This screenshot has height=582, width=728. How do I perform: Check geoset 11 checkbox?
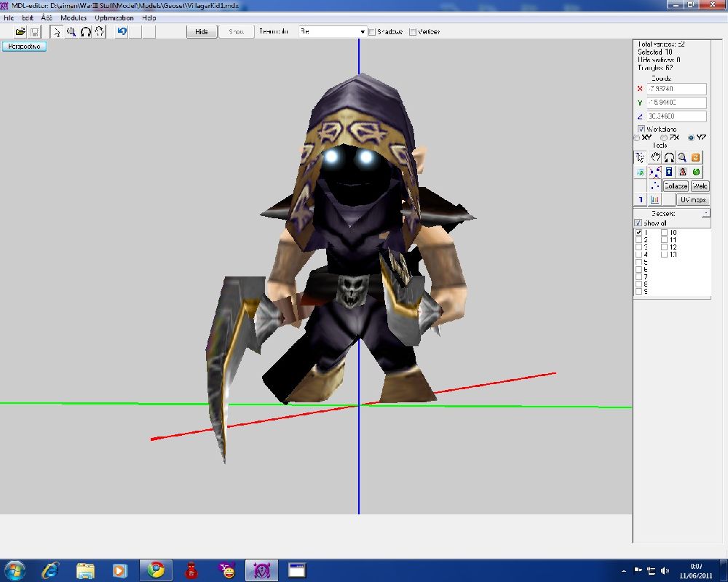(x=665, y=240)
